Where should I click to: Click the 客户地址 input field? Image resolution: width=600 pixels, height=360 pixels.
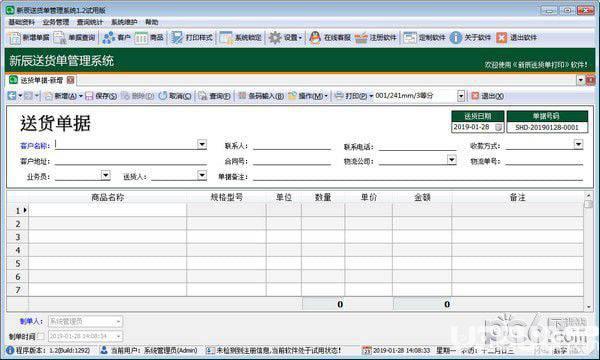(x=131, y=161)
